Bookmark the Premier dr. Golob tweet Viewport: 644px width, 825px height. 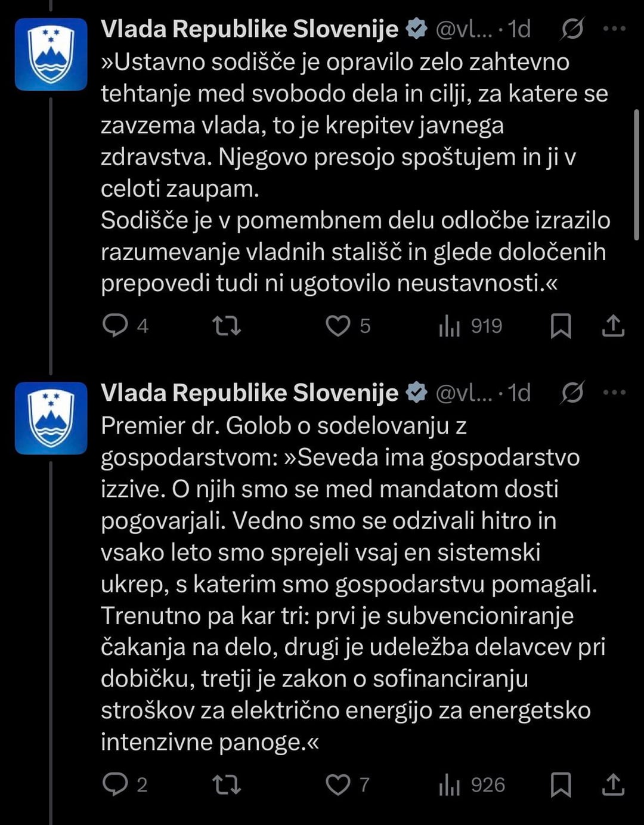point(561,784)
